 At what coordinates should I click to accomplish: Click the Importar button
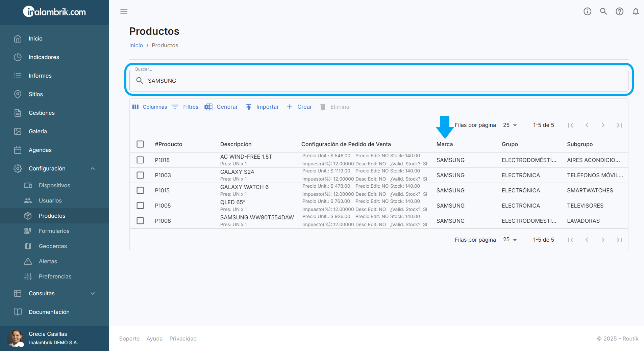coord(262,107)
